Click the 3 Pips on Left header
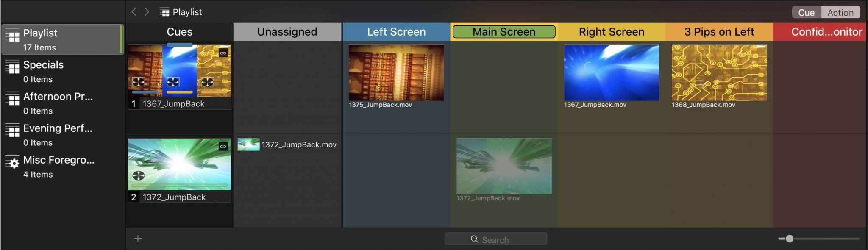The width and height of the screenshot is (868, 250). [719, 32]
